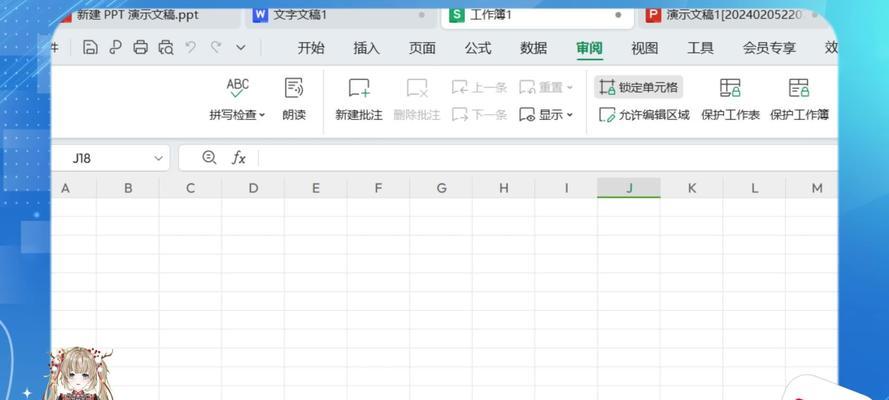Click the 新建批注 comment icon
Viewport: 889px width, 400px height.
(359, 88)
